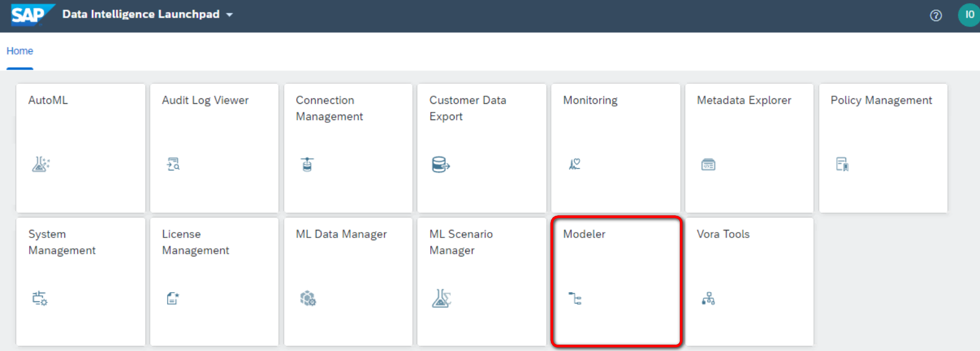Viewport: 980px width, 351px height.
Task: Click the Vora Tools tile title
Action: click(x=723, y=234)
